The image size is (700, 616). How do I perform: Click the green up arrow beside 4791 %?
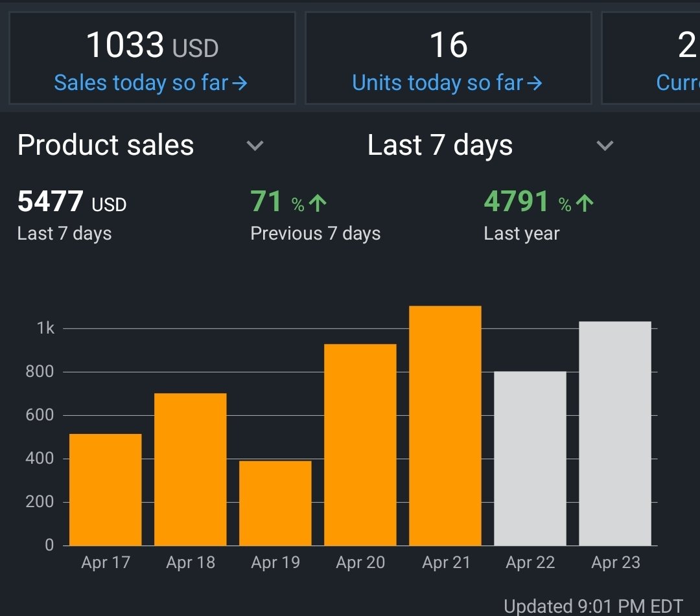click(x=585, y=203)
